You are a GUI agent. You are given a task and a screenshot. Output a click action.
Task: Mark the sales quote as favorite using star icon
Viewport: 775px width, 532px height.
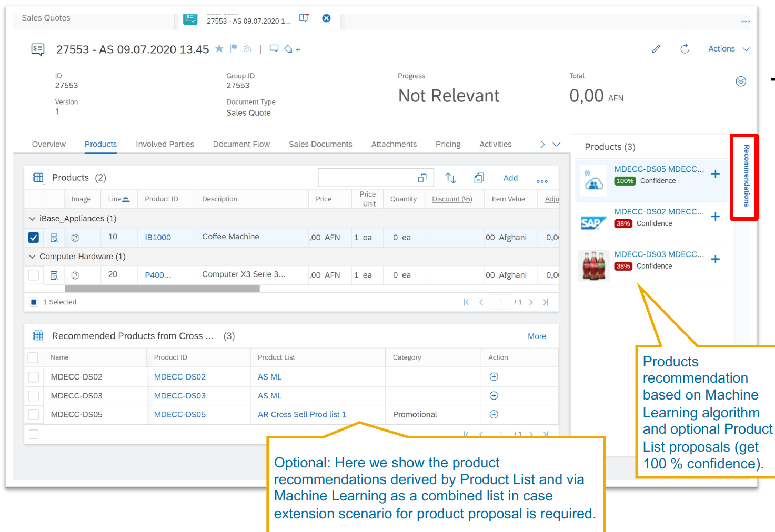click(x=219, y=48)
